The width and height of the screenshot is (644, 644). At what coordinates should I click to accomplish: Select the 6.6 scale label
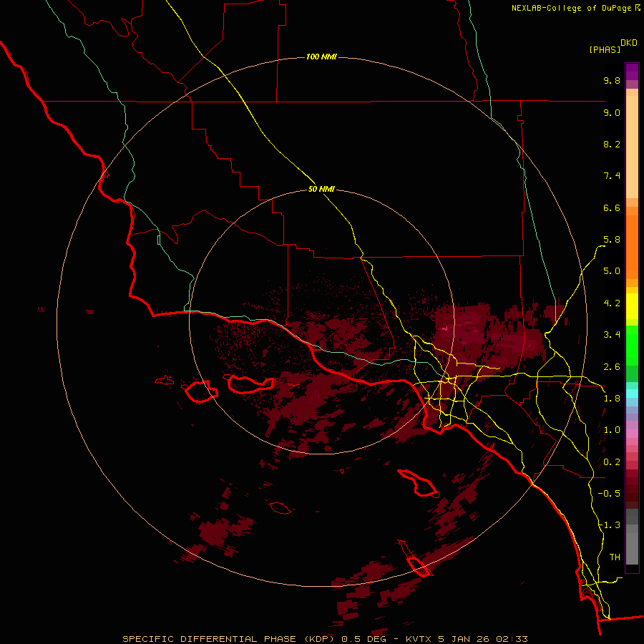pyautogui.click(x=612, y=208)
